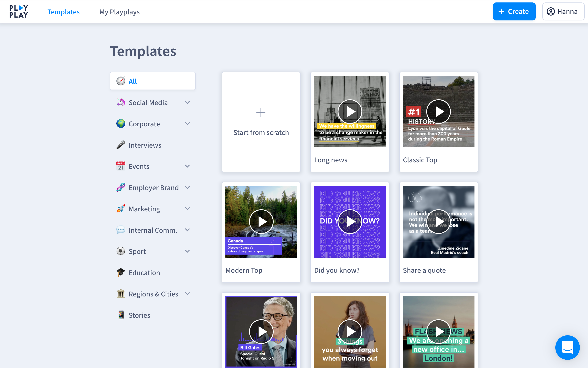Click the PlayPlay logo
588x368 pixels.
(19, 11)
